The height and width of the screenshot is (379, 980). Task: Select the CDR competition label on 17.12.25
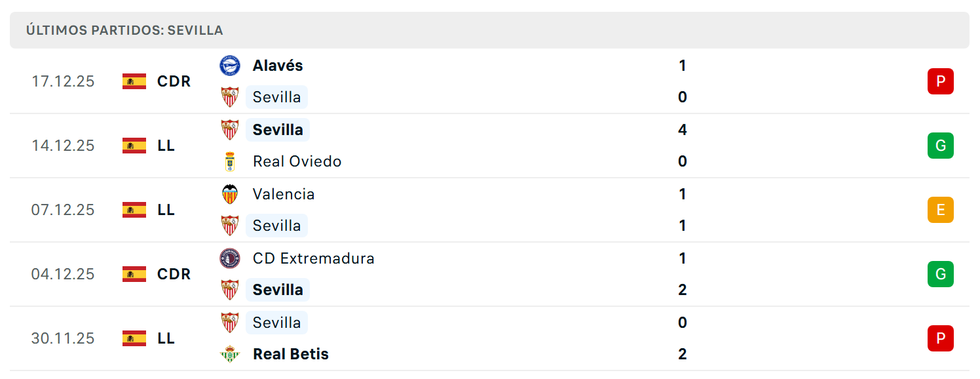coord(174,81)
